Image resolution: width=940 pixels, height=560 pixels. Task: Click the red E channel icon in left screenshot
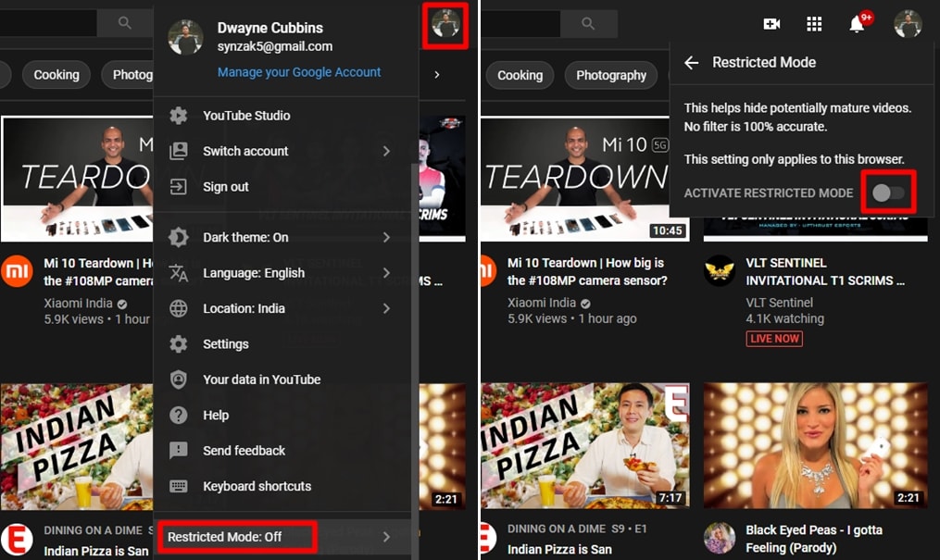16,539
